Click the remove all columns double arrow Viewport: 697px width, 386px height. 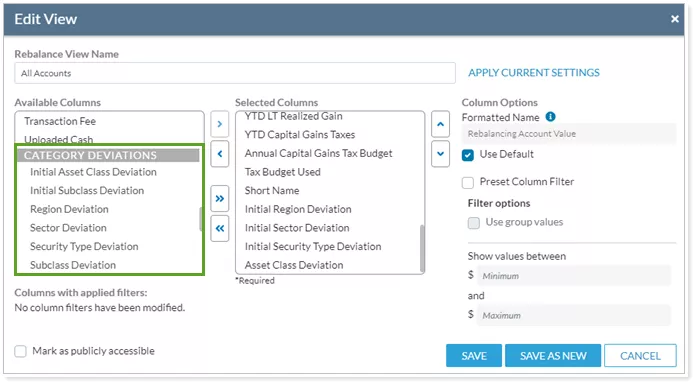(220, 229)
